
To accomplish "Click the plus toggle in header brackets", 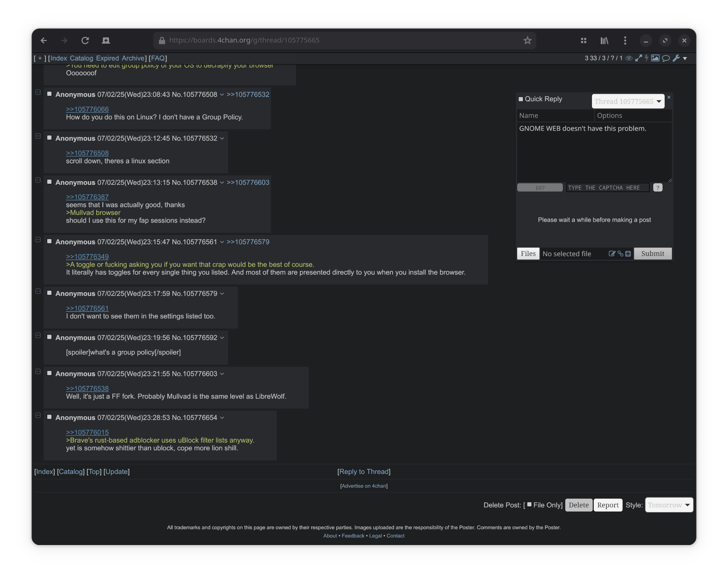I will click(x=40, y=58).
